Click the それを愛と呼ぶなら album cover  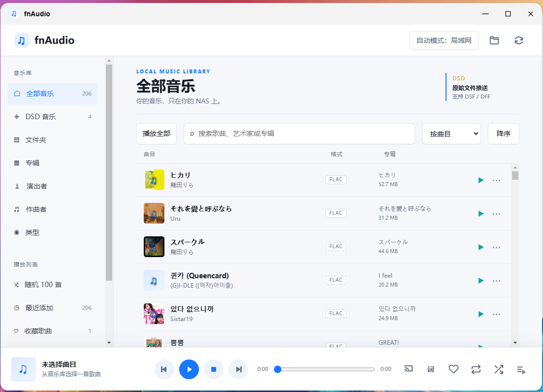click(154, 213)
